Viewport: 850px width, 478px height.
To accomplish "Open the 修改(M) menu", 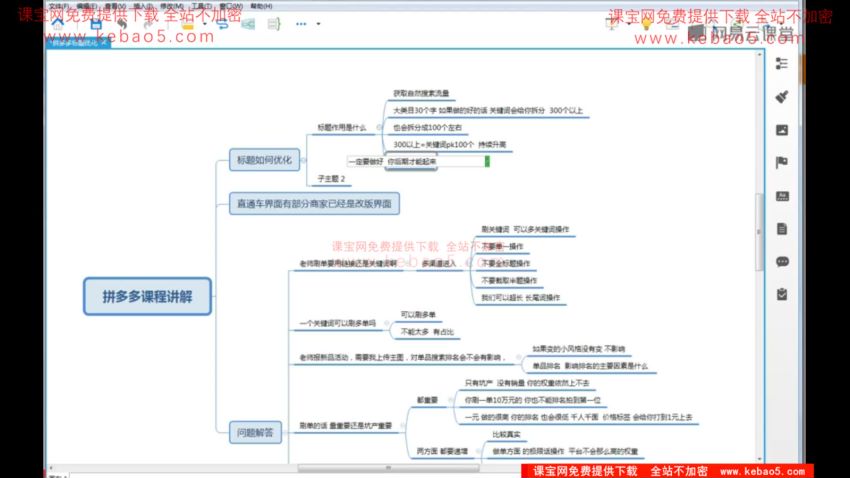I will [x=172, y=6].
